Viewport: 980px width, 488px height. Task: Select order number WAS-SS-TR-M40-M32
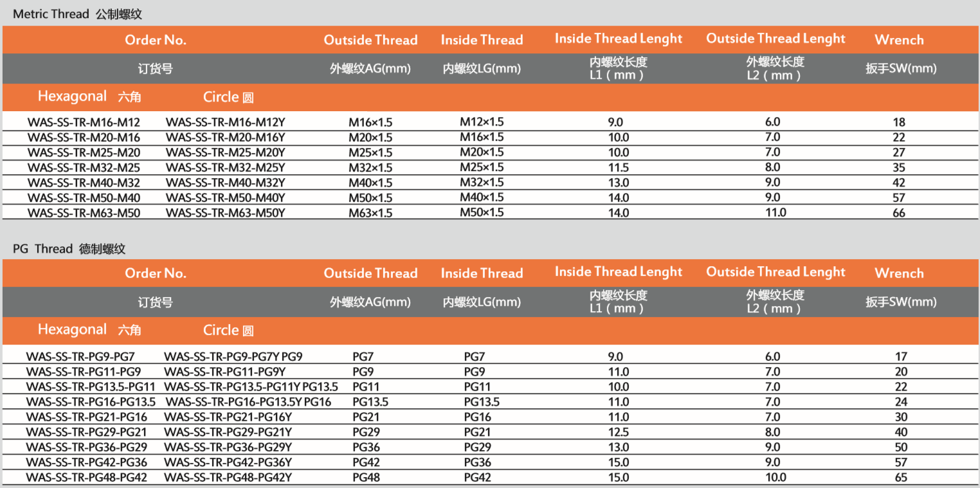84,183
